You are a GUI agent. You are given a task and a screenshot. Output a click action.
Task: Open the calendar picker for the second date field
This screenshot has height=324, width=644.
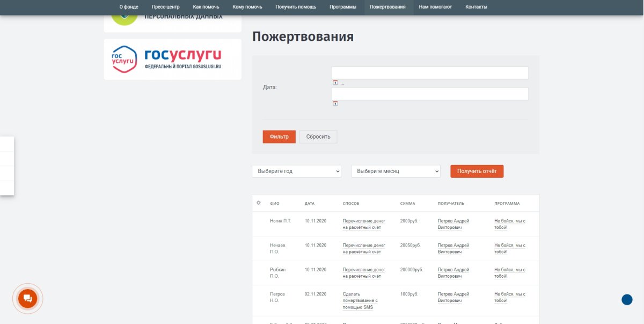[x=335, y=103]
